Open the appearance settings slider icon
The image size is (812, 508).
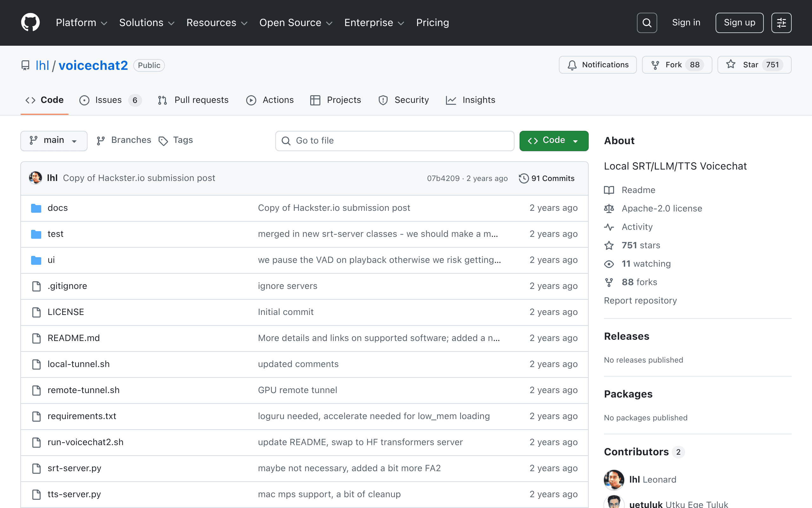(781, 23)
